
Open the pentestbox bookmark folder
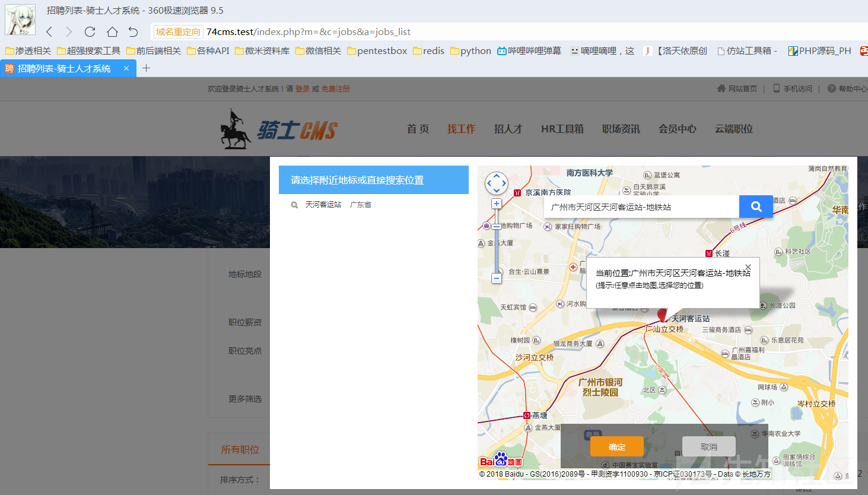[377, 51]
